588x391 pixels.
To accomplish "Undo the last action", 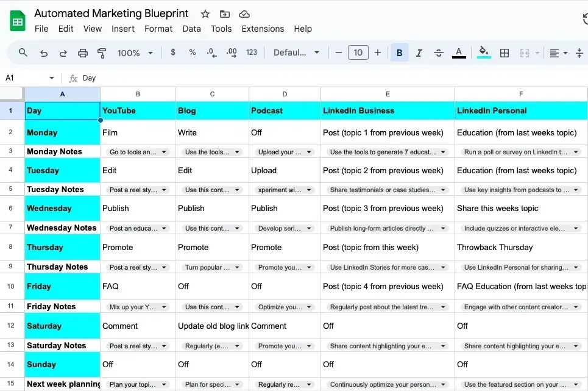I will [44, 53].
